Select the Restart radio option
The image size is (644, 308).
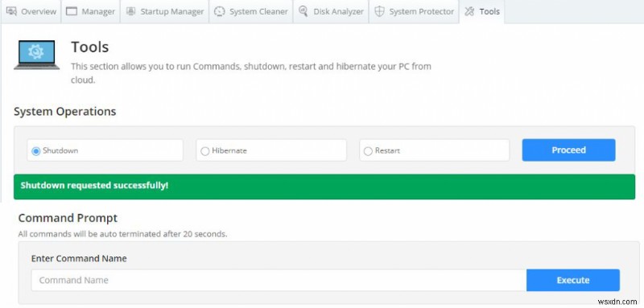pyautogui.click(x=368, y=151)
